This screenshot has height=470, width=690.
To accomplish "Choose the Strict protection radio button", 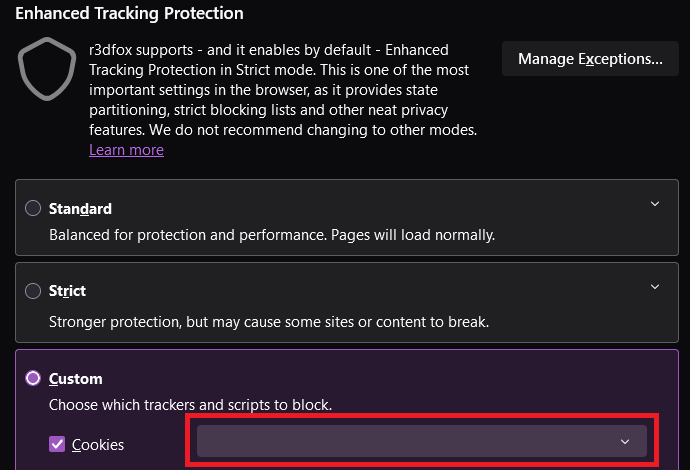I will pos(33,291).
